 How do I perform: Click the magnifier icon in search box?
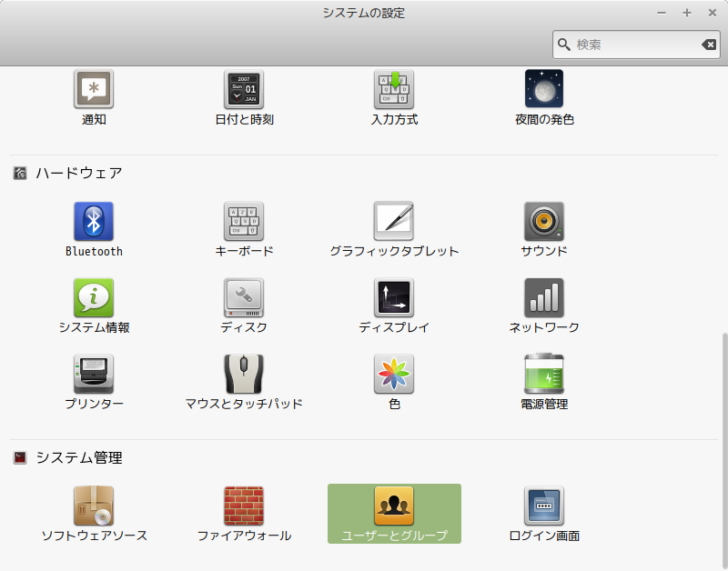tap(563, 45)
